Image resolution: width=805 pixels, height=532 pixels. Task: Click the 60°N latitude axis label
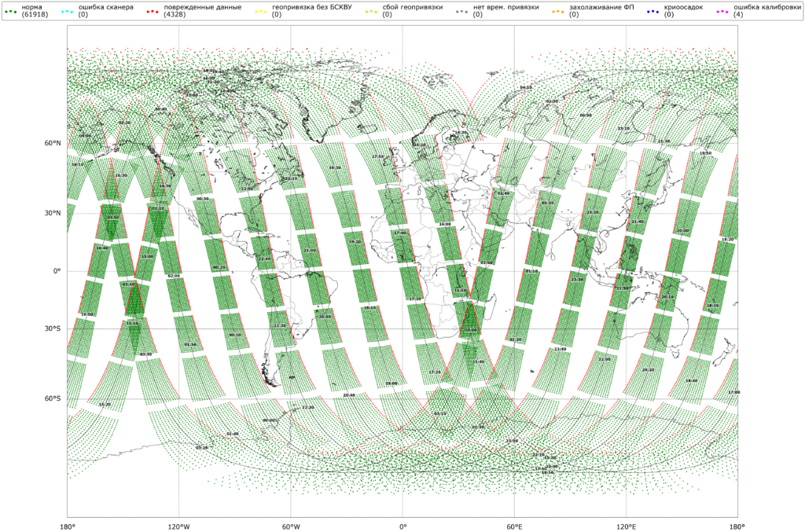[53, 144]
